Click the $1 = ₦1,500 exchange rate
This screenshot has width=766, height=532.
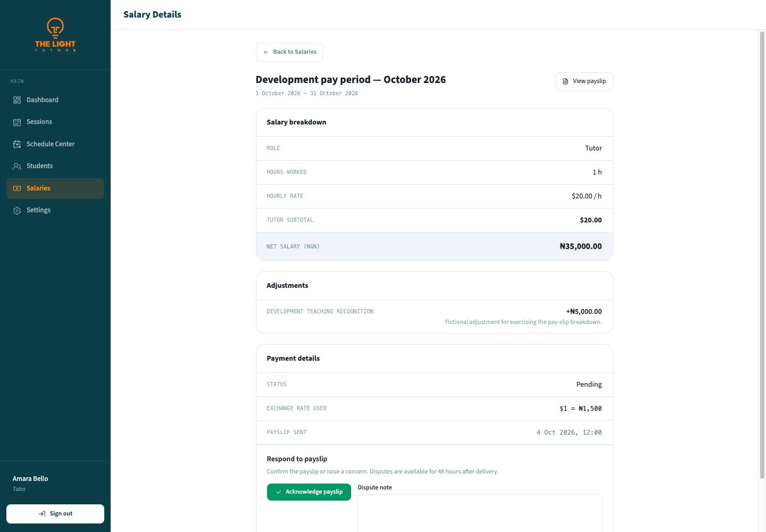coord(581,409)
